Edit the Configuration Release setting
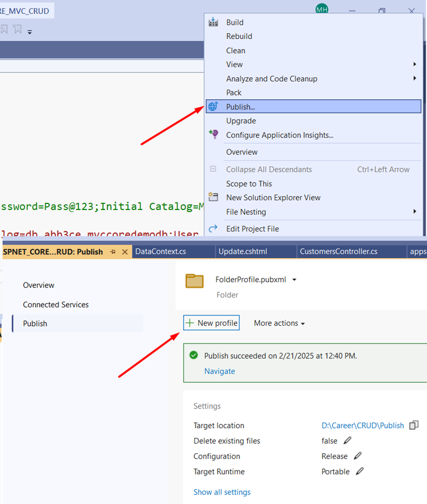427x504 pixels. (358, 456)
